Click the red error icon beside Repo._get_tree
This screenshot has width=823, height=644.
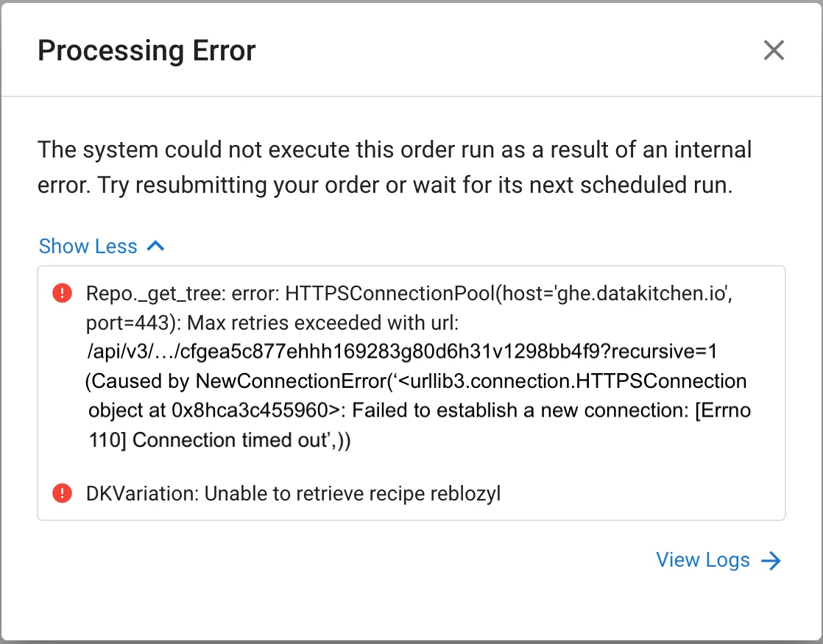tap(63, 294)
